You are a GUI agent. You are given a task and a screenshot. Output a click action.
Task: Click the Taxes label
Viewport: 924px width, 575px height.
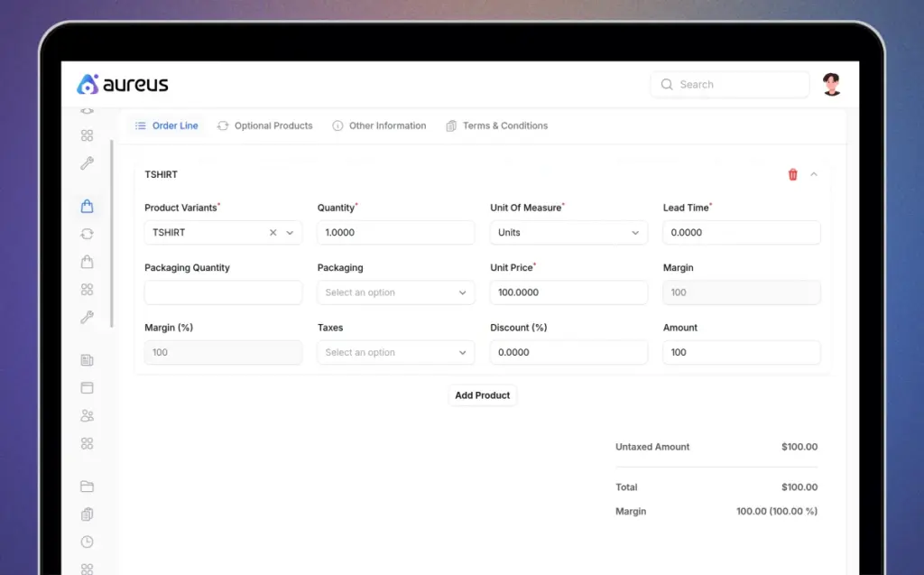(330, 328)
